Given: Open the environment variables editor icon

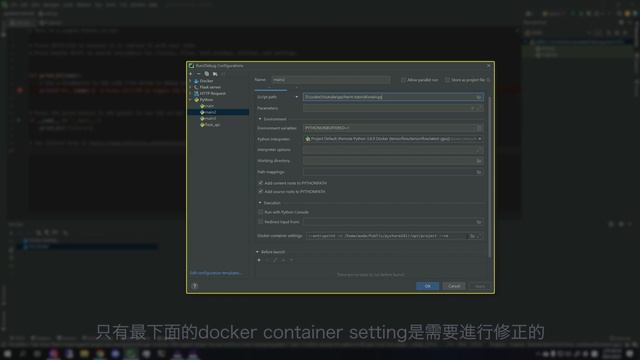Looking at the screenshot, I should 479,128.
